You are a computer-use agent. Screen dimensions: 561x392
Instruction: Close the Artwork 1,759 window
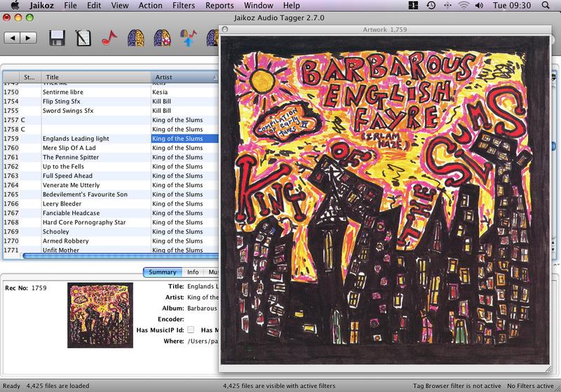pos(225,29)
